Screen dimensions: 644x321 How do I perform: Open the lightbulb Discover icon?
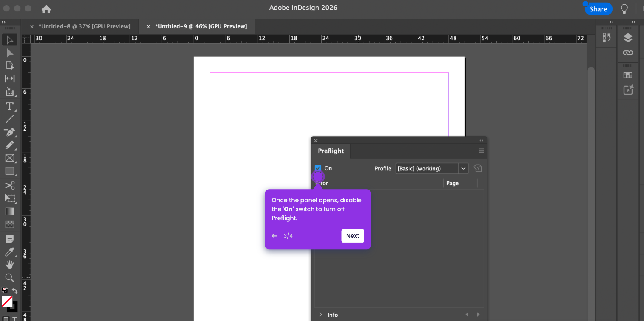pos(624,9)
